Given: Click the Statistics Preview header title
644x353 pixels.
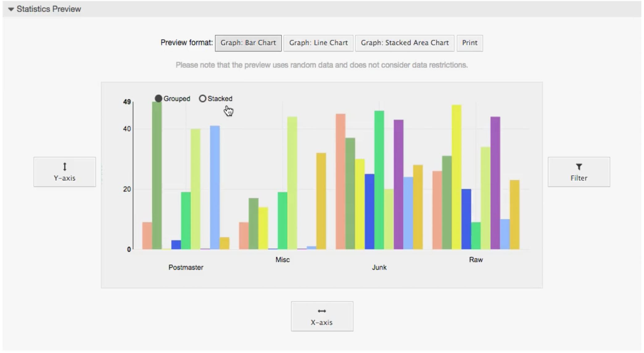Looking at the screenshot, I should coord(49,9).
